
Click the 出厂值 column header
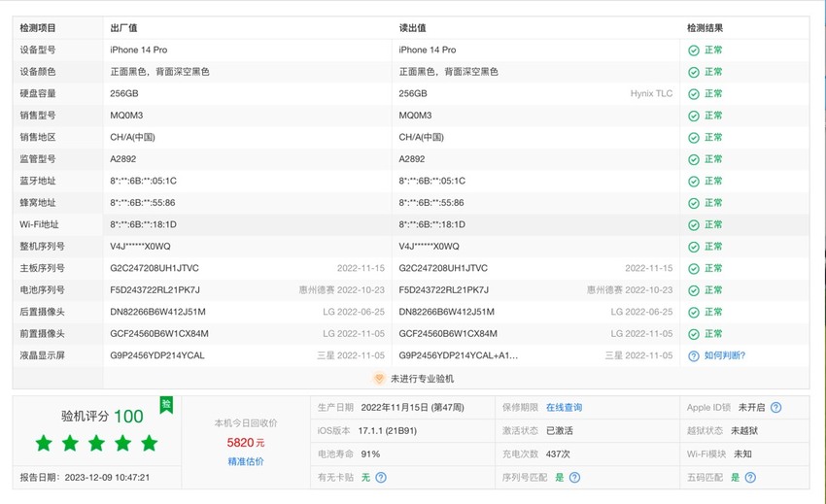click(123, 28)
